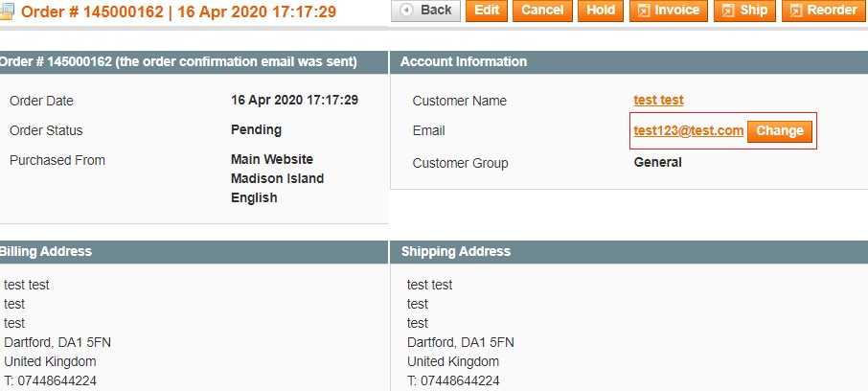
Task: Click the Order Date value
Action: (294, 101)
